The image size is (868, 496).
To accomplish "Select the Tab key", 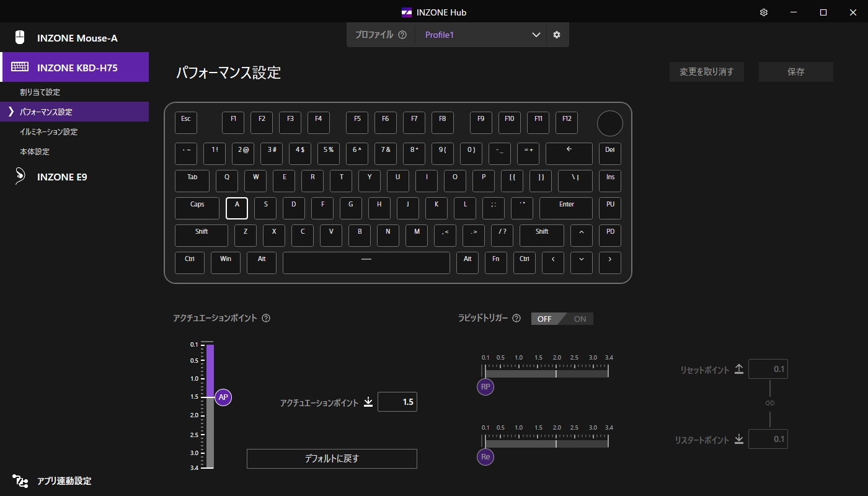I will pyautogui.click(x=192, y=181).
